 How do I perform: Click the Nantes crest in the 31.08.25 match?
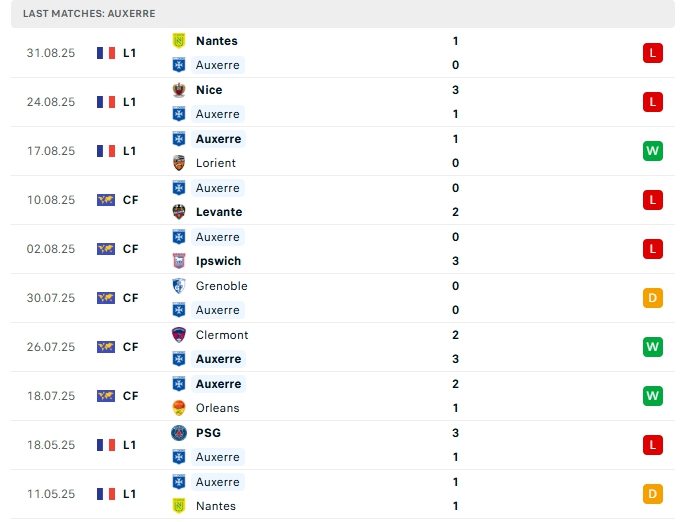tap(180, 41)
